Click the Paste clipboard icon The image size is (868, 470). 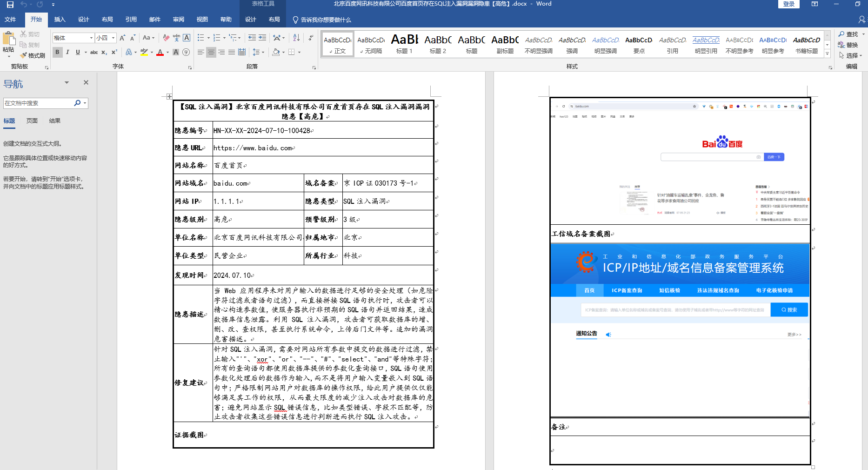pyautogui.click(x=8, y=39)
